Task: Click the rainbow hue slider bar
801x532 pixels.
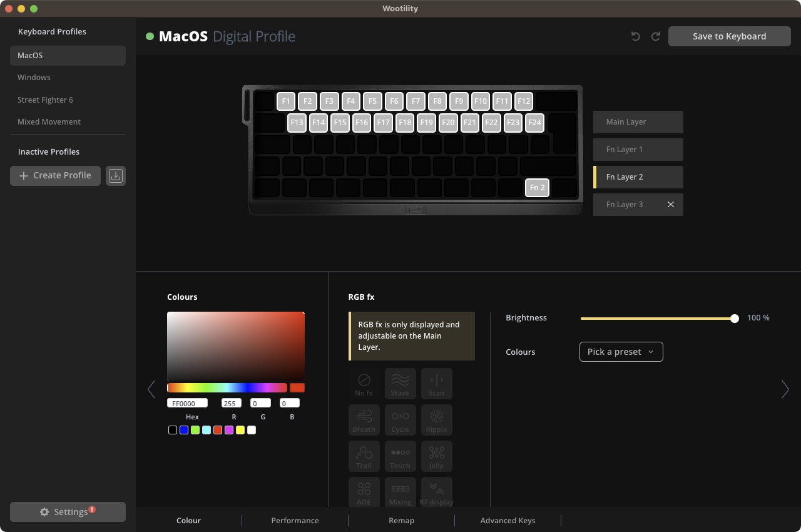Action: point(227,388)
